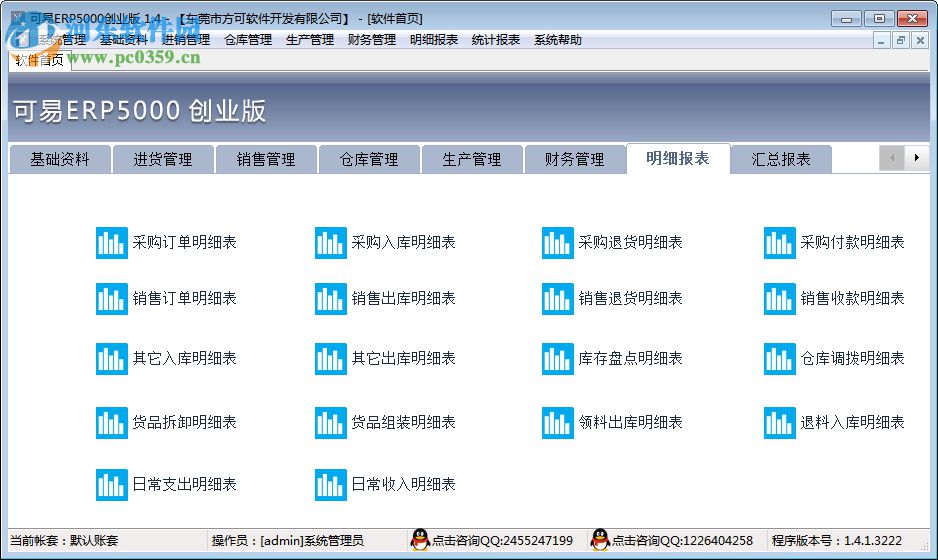The width and height of the screenshot is (938, 560).
Task: Click QQ penguin icon for 2455247199
Action: [x=421, y=540]
